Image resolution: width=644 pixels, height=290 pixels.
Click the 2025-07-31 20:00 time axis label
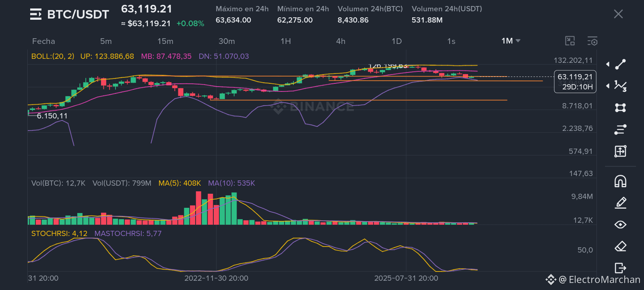tap(406, 278)
